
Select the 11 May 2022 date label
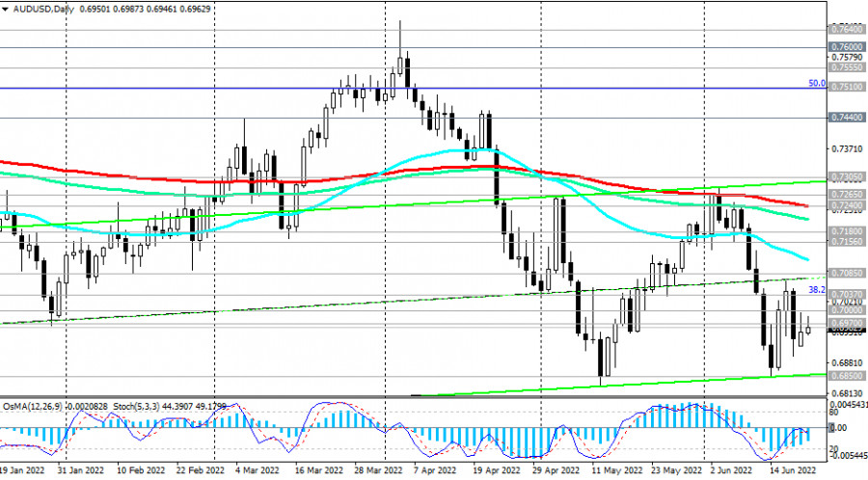click(616, 470)
